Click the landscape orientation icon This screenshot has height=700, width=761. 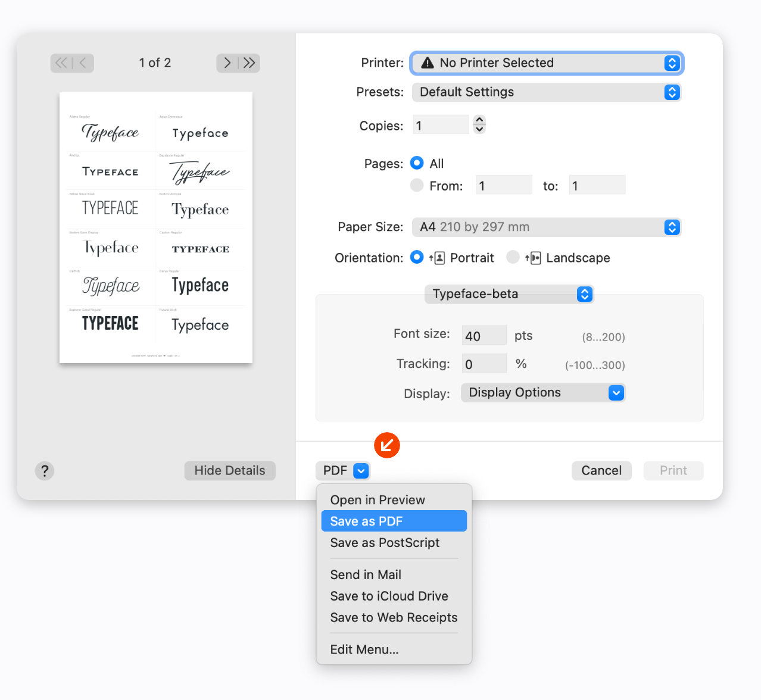pyautogui.click(x=533, y=257)
